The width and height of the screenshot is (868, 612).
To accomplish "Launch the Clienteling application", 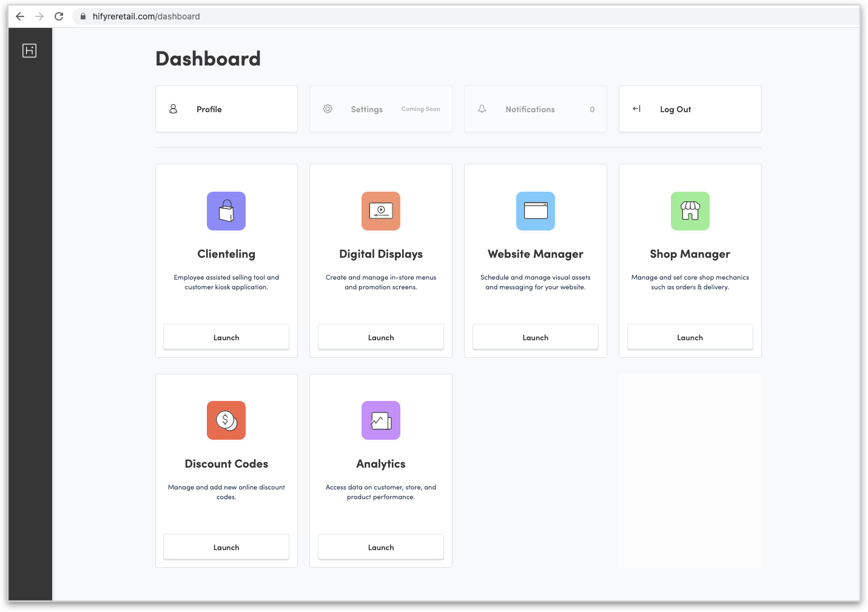I will (x=226, y=337).
